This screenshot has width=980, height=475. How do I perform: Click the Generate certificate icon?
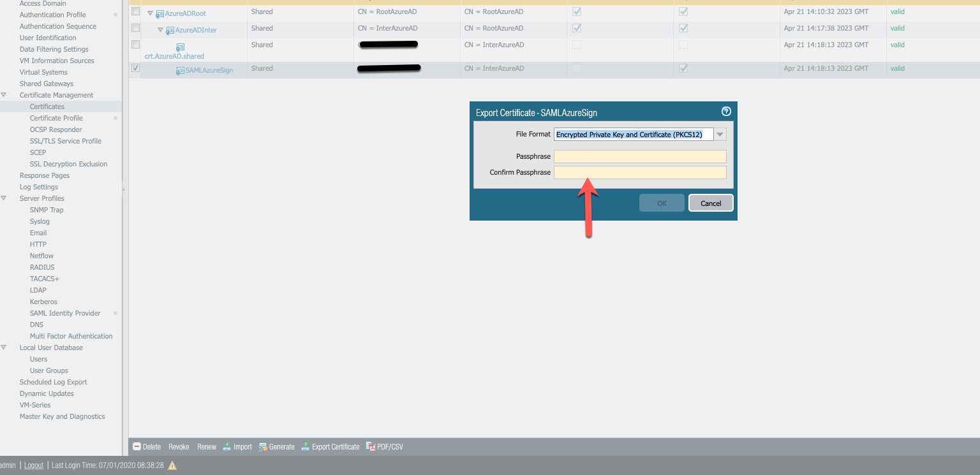(x=263, y=447)
